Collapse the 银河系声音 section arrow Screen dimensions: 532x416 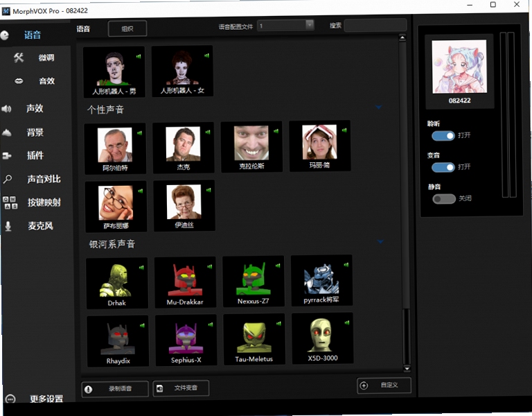pyautogui.click(x=380, y=242)
